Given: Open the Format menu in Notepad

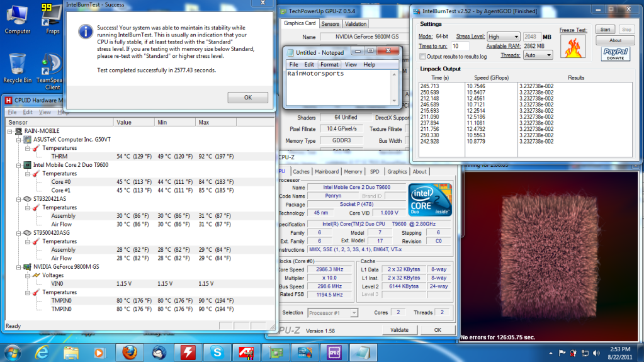Looking at the screenshot, I should [329, 64].
